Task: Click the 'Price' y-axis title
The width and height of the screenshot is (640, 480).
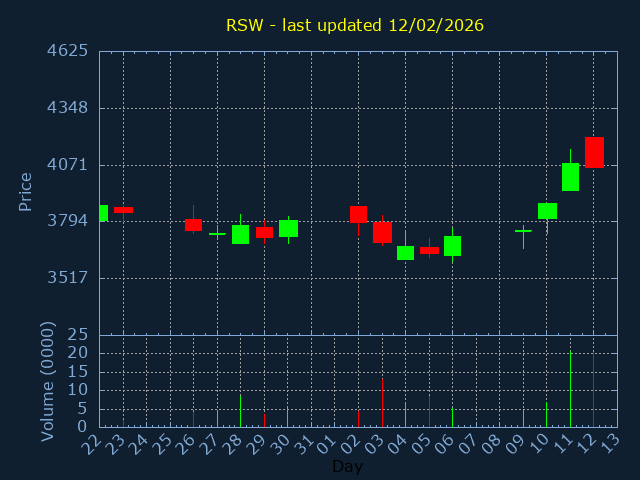Action: pyautogui.click(x=26, y=191)
